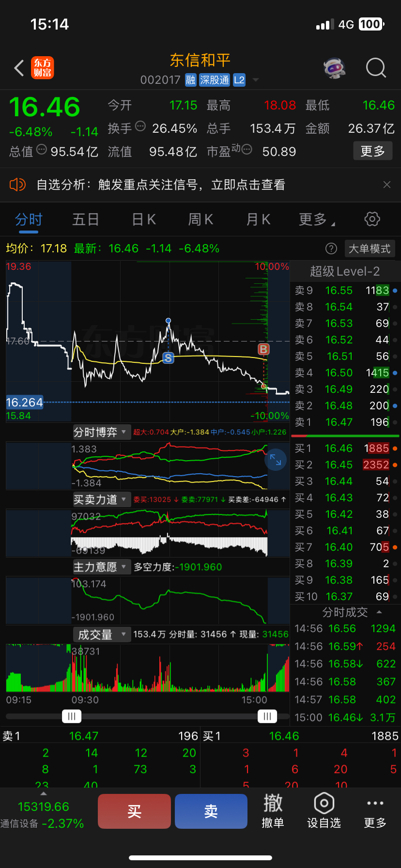Tap the info icon beside 市盈动
Image resolution: width=401 pixels, height=868 pixels.
[247, 150]
